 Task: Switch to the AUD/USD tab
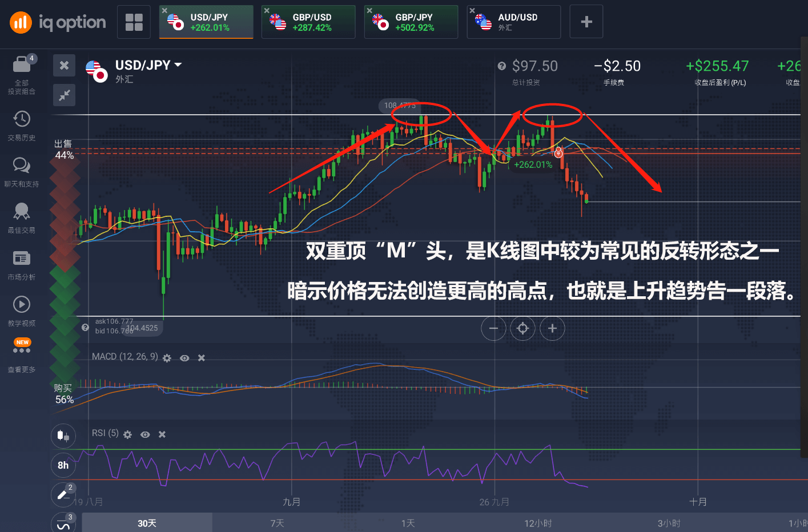pos(514,22)
